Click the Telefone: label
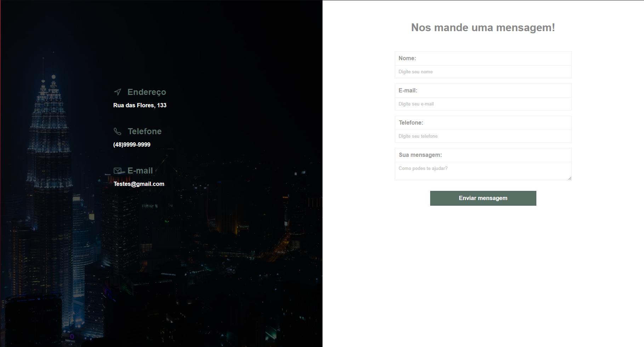 (x=411, y=123)
